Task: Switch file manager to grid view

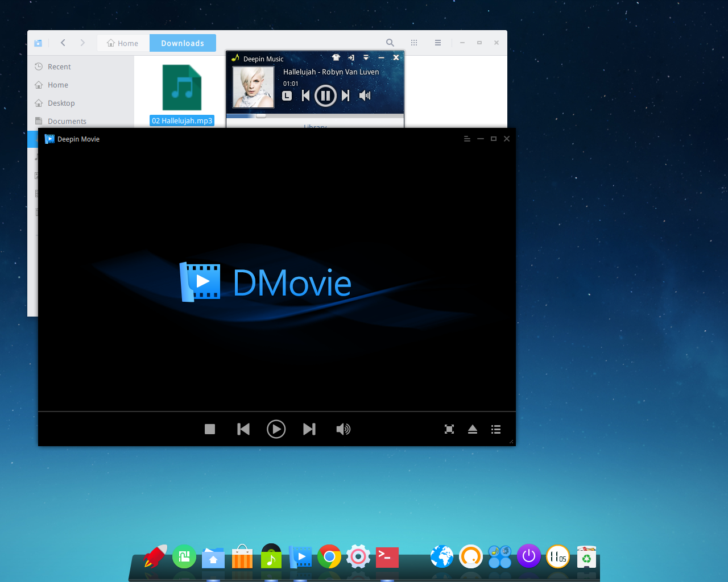Action: coord(414,43)
